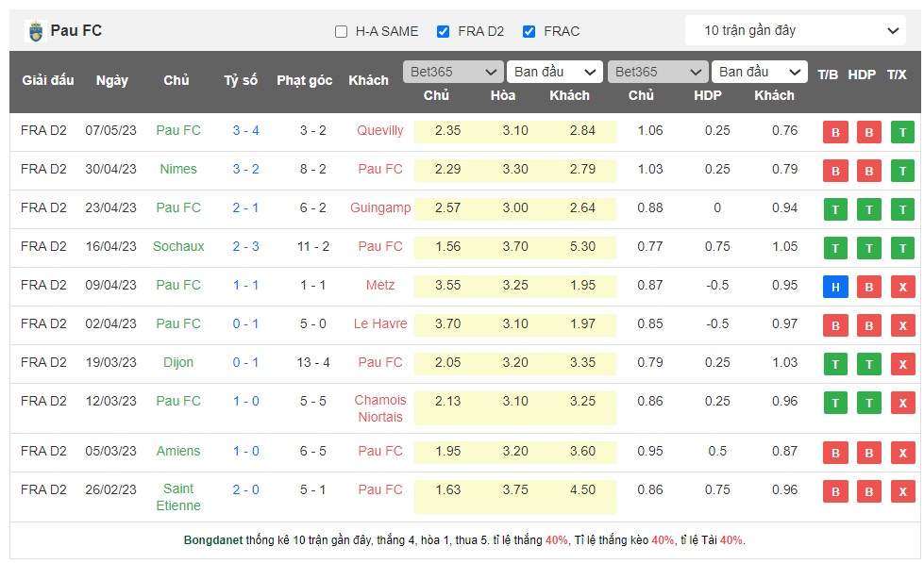Viewport: 924px width, 563px height.
Task: Open the Guingamp team link
Action: pyautogui.click(x=380, y=207)
